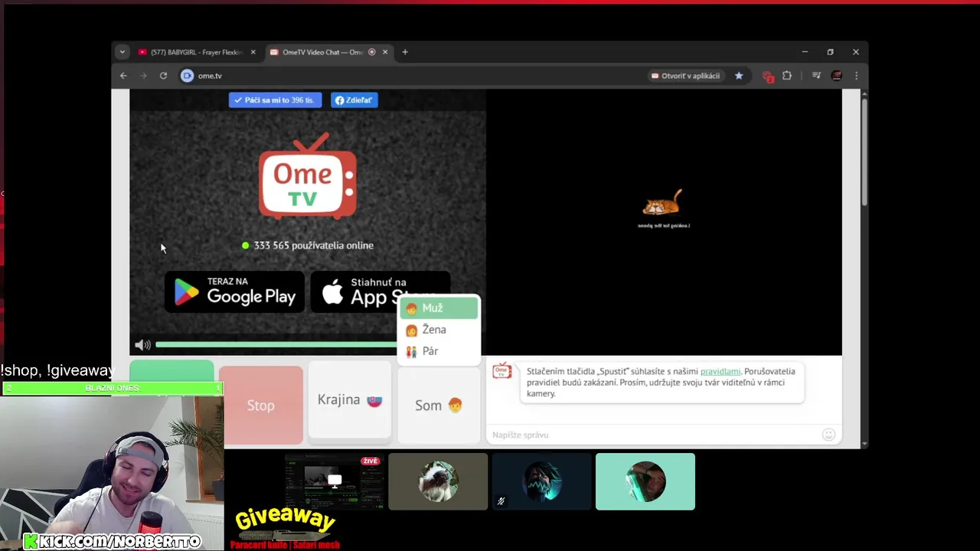Image resolution: width=980 pixels, height=551 pixels.
Task: Go back using the browser back arrow
Action: click(123, 76)
